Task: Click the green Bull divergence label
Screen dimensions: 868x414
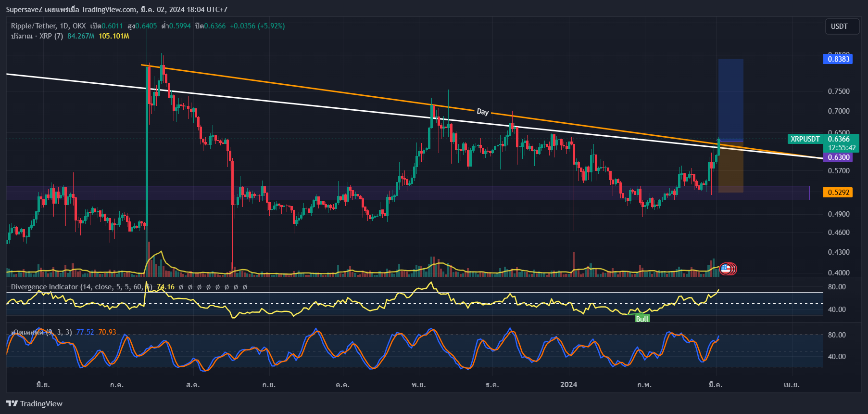Action: click(642, 319)
